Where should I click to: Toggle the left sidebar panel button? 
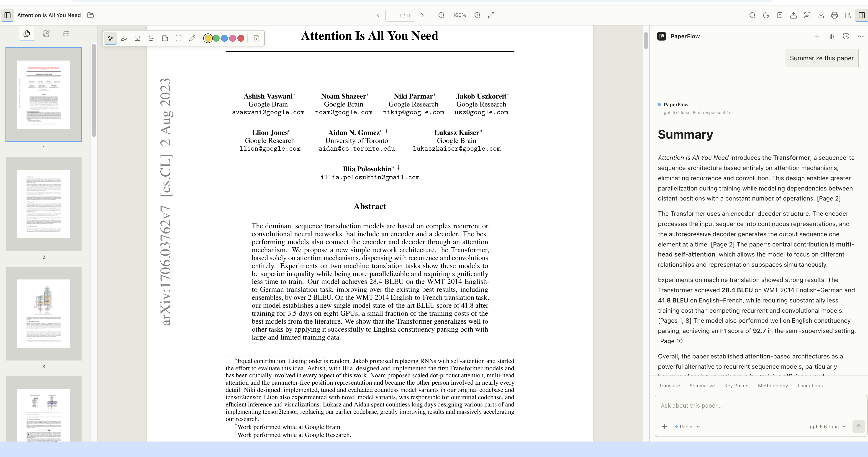pos(8,15)
